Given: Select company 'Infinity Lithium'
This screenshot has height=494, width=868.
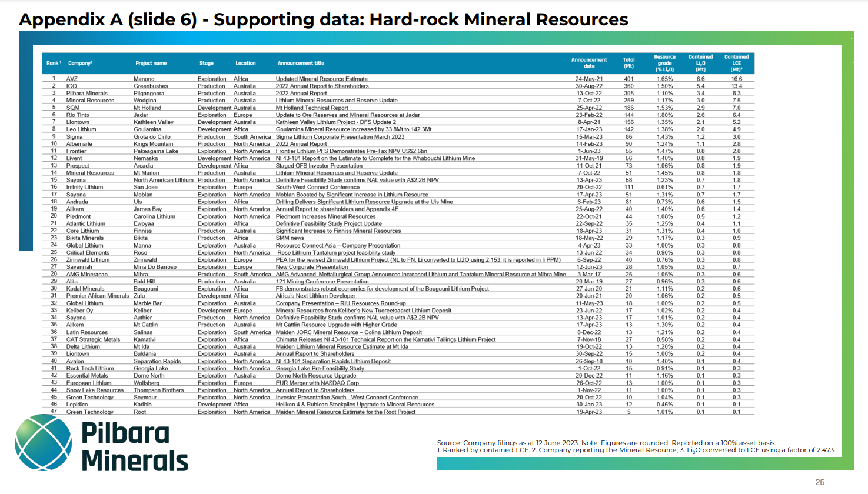Looking at the screenshot, I should pos(85,187).
